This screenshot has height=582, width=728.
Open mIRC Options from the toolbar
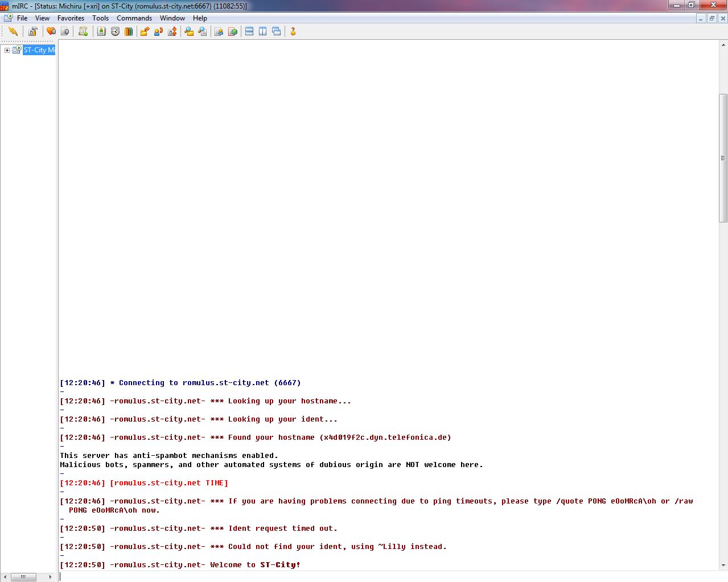point(33,31)
